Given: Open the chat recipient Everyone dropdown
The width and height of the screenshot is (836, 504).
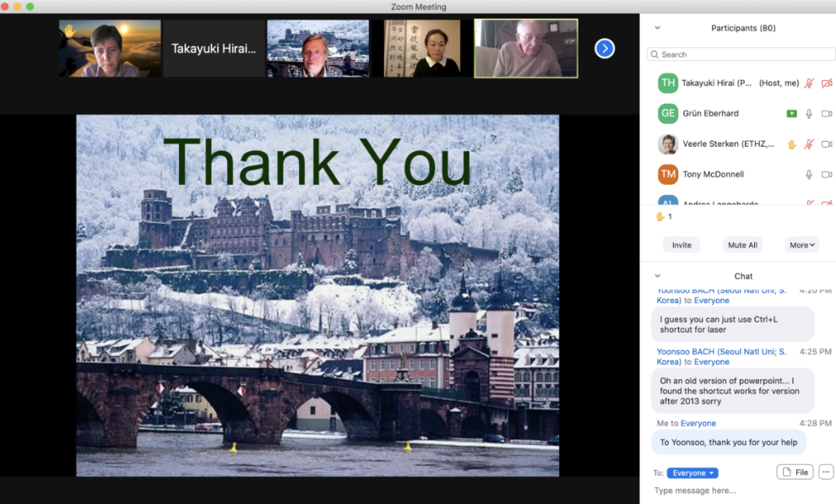Looking at the screenshot, I should (692, 473).
